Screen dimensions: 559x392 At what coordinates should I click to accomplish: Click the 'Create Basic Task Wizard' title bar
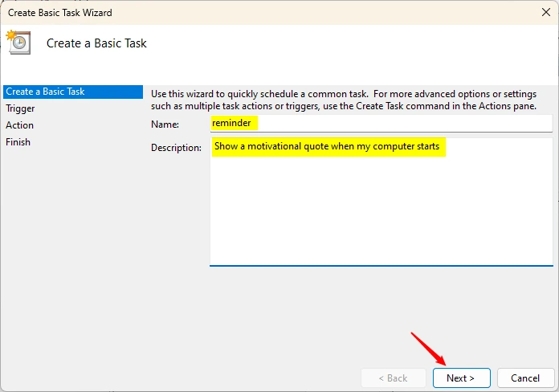coord(60,13)
